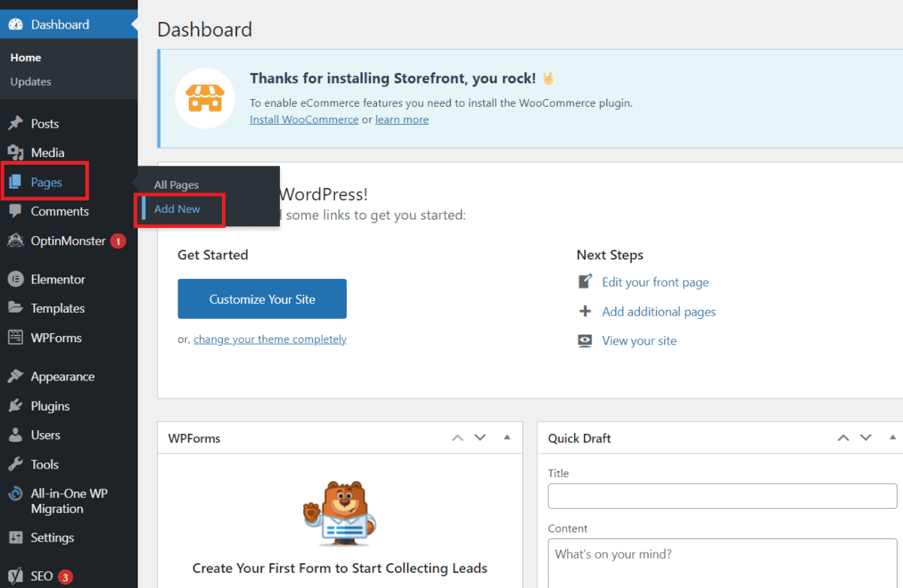
Task: Click the OptinMonster notification badge
Action: pyautogui.click(x=118, y=241)
